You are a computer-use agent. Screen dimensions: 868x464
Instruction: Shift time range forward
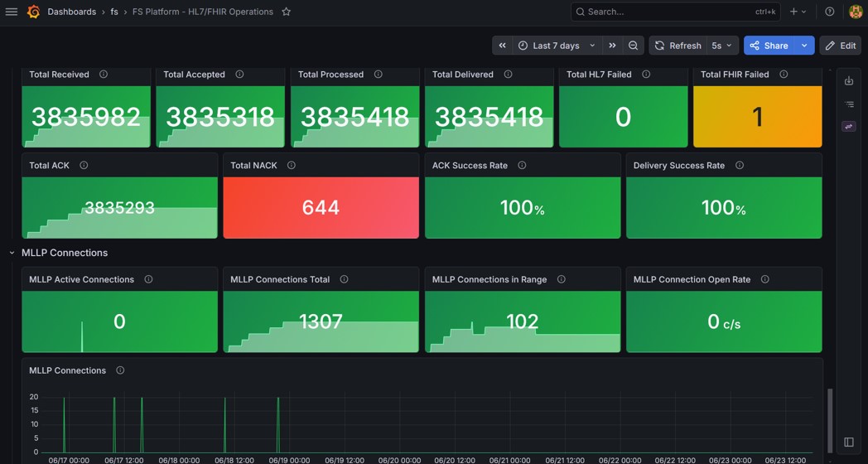click(x=612, y=46)
